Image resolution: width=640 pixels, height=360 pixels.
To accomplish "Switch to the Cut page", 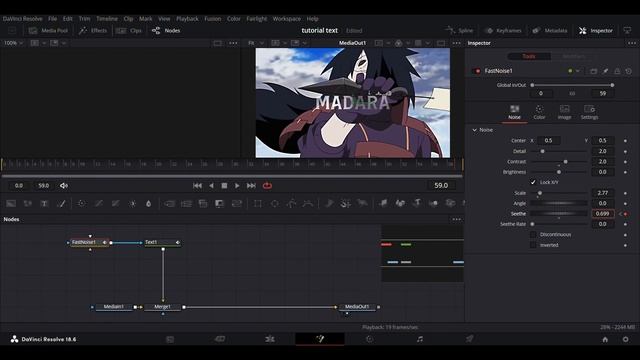I will tap(220, 339).
